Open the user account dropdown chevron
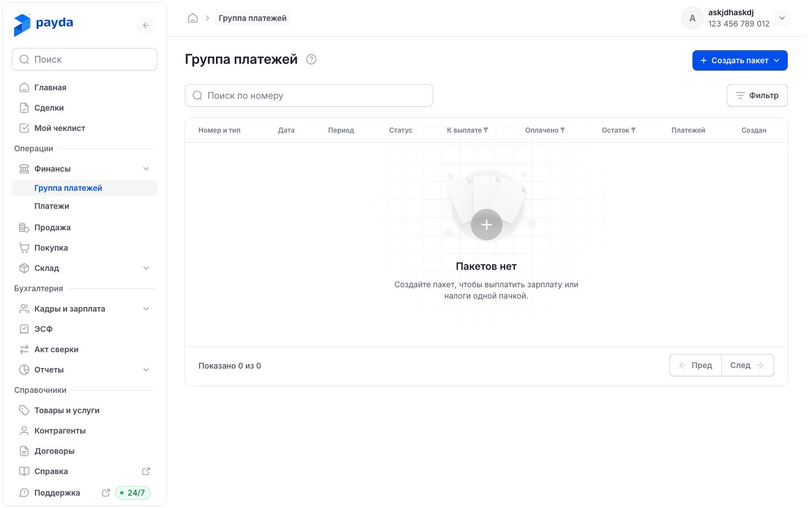Viewport: 812px width, 508px height. pyautogui.click(x=782, y=18)
